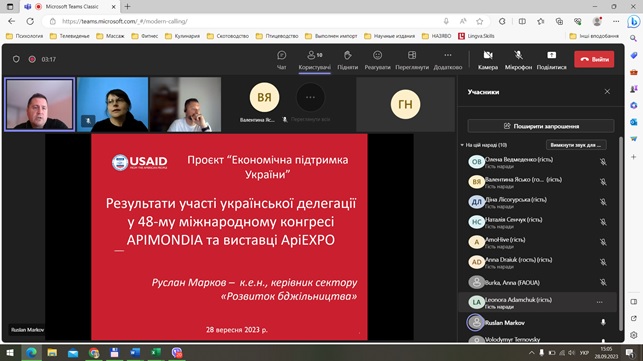
Task: Open the Скотоводство bookmarks folder
Action: [x=228, y=36]
